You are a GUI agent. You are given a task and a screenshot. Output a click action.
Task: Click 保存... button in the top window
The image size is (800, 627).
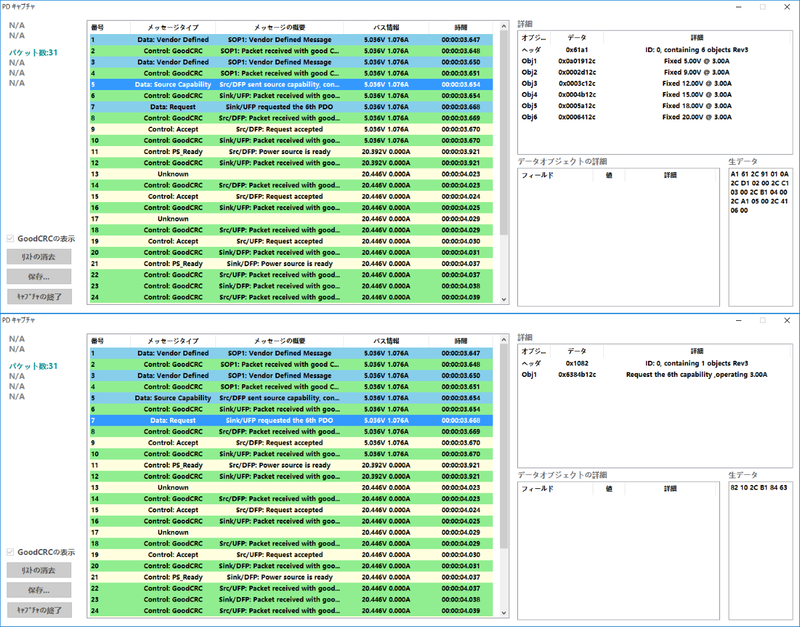39,277
